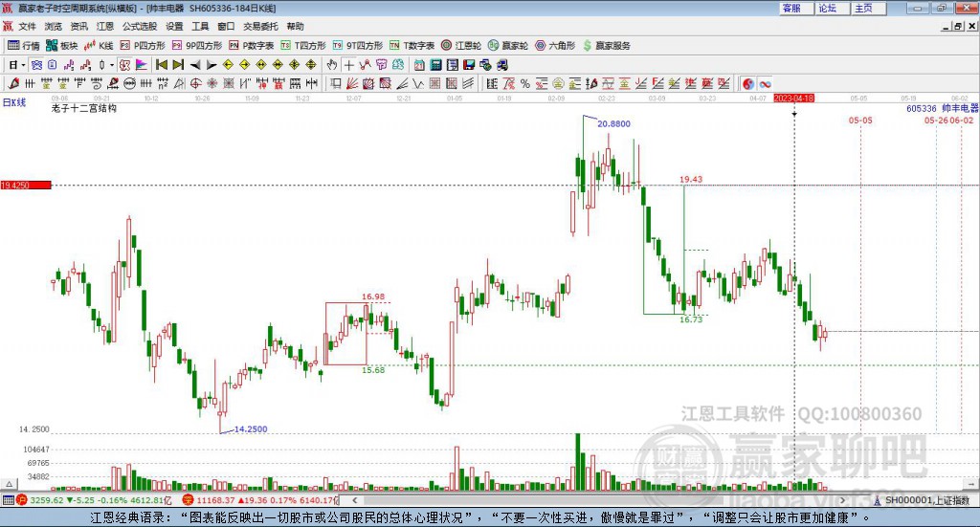Toggle the pressed icon after 日 dropdown

point(36,65)
